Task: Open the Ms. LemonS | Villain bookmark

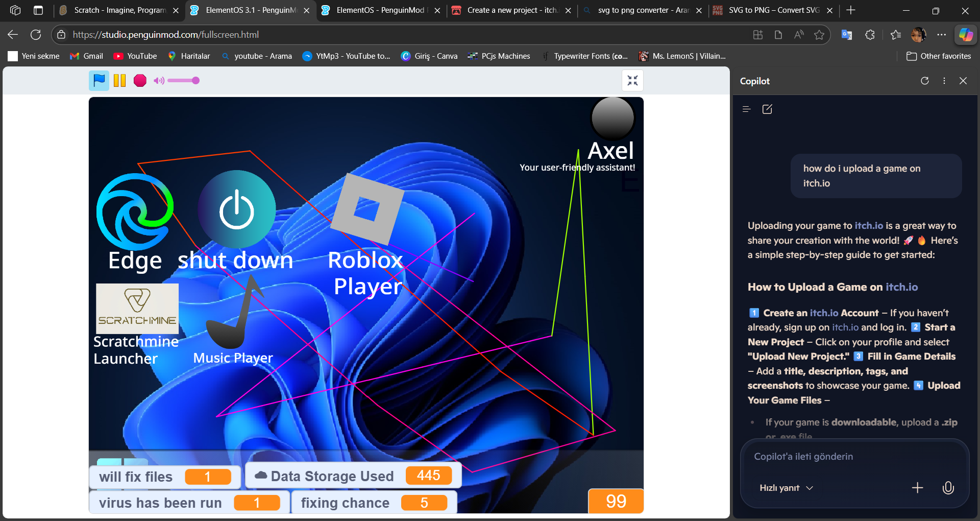Action: point(682,56)
